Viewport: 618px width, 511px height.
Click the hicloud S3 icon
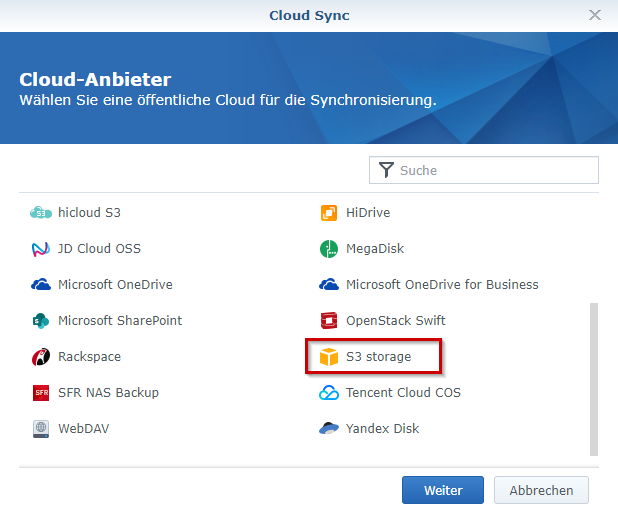coord(41,212)
